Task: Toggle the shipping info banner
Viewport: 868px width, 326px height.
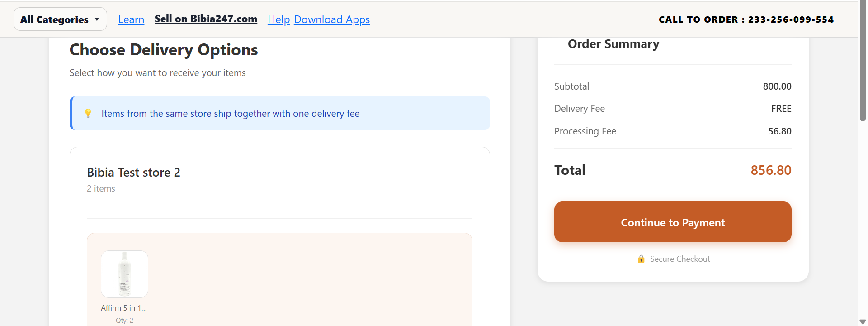Action: pos(279,113)
